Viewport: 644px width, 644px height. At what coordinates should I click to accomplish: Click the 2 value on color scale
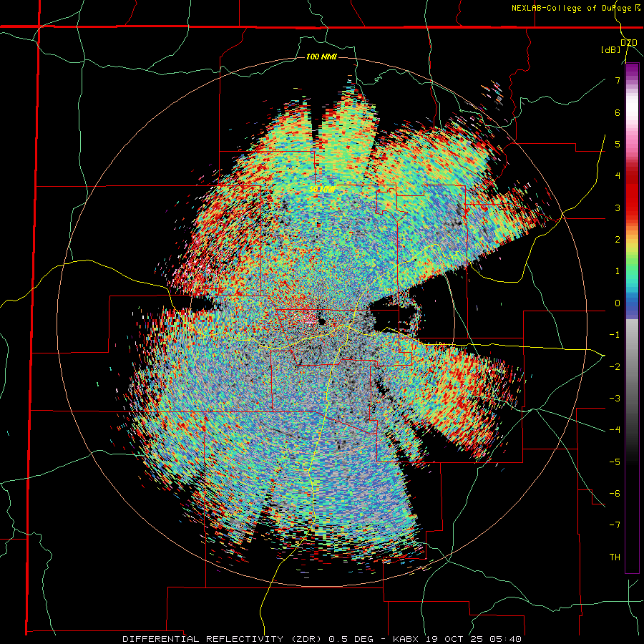click(x=618, y=239)
